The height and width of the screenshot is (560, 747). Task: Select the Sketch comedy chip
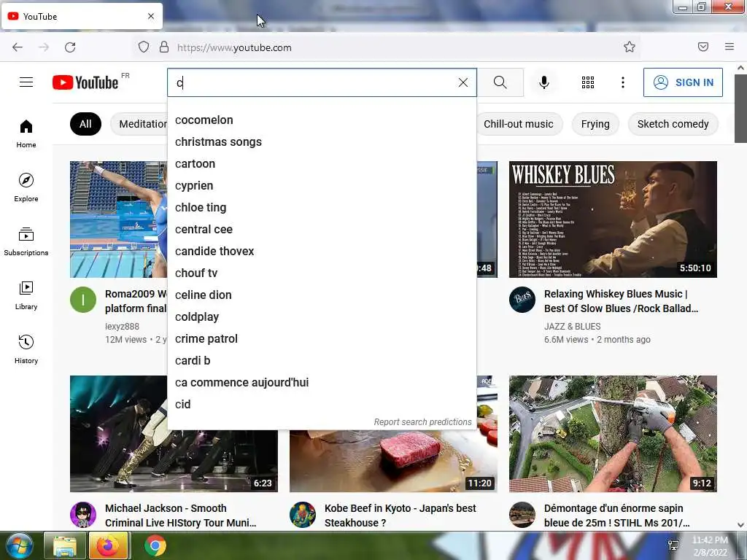point(673,124)
